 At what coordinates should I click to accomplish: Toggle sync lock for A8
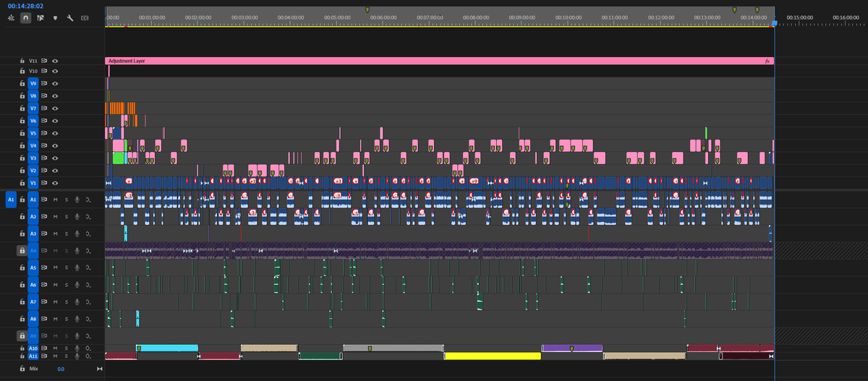pos(44,318)
